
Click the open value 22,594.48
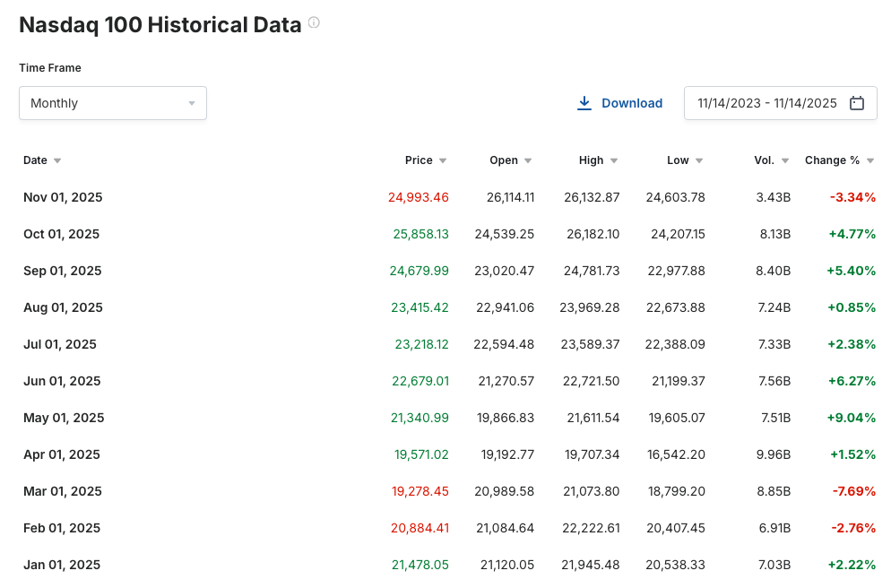pyautogui.click(x=504, y=344)
